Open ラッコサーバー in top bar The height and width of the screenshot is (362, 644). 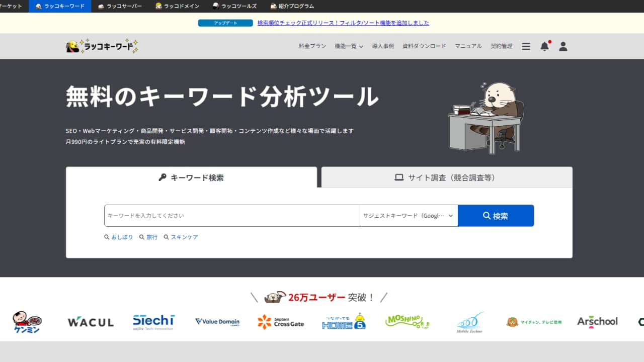click(x=120, y=6)
